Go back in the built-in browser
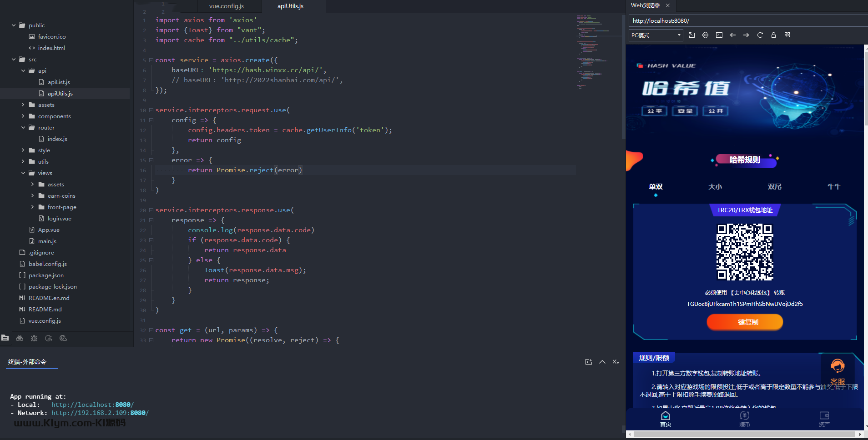Image resolution: width=868 pixels, height=440 pixels. point(732,35)
